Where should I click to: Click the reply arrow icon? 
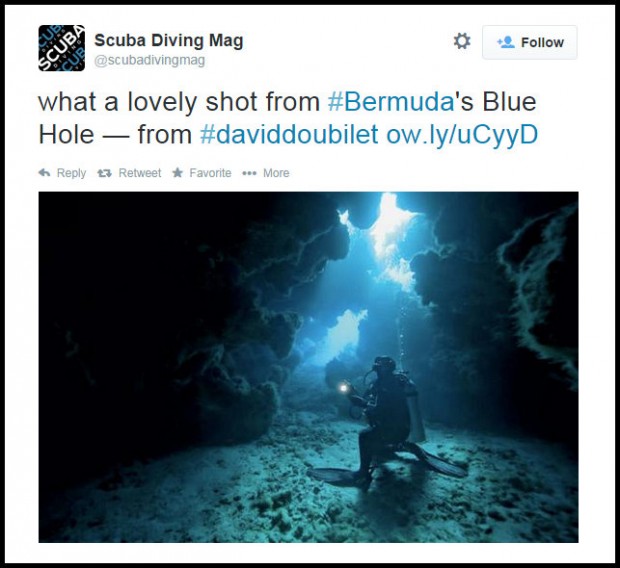[44, 173]
